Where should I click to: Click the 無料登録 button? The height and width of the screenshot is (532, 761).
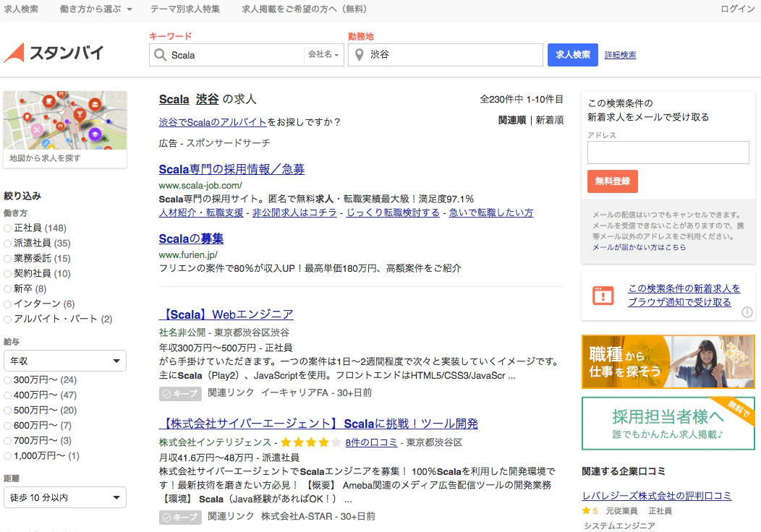(613, 181)
